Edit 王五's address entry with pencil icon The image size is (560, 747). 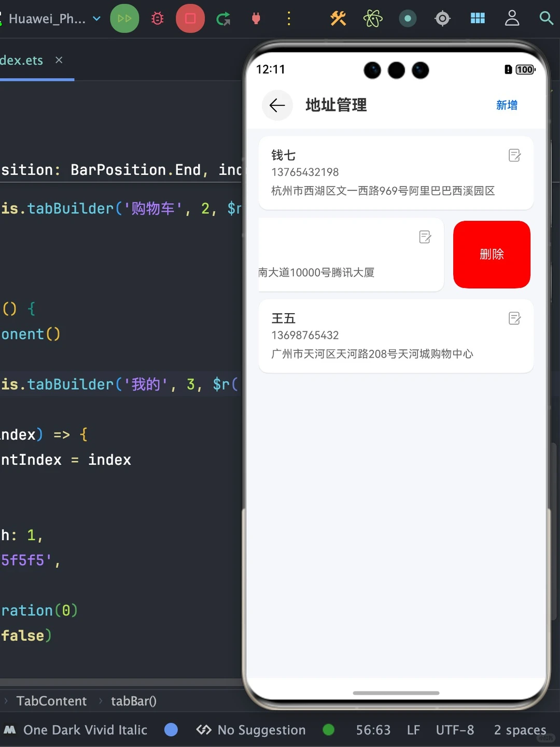514,318
